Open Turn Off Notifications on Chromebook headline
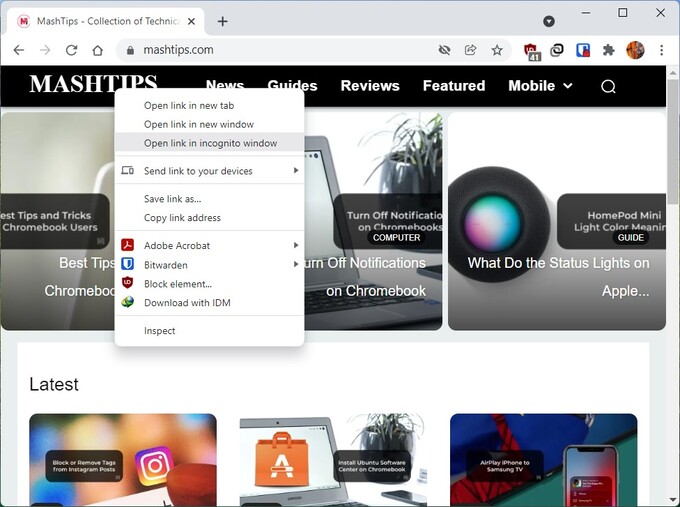The width and height of the screenshot is (680, 507). click(x=363, y=277)
